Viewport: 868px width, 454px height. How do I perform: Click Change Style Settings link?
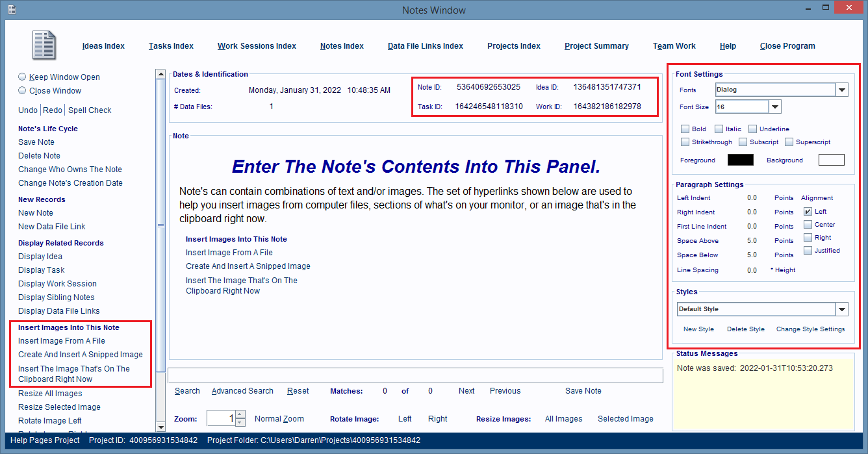click(810, 329)
